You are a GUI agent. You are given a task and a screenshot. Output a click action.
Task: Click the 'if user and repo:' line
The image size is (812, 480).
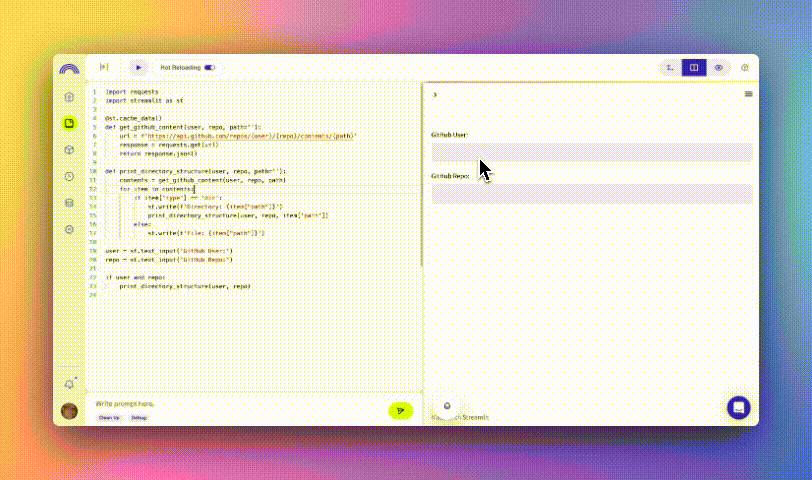(135, 277)
